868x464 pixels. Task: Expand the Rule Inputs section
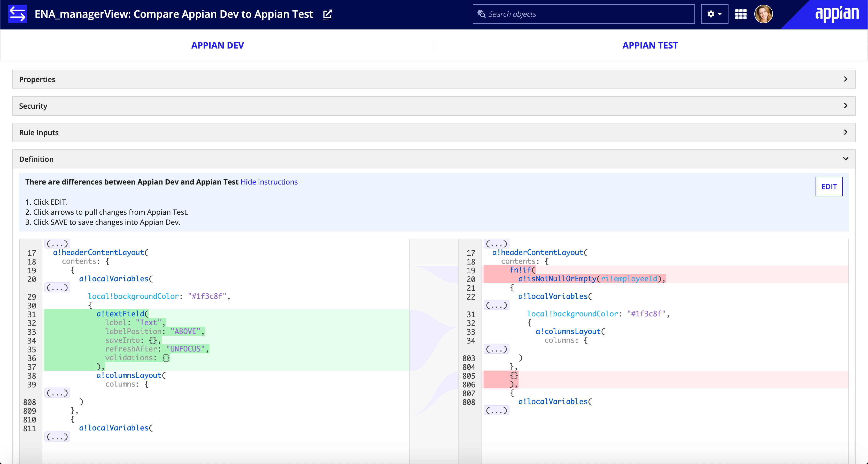[434, 133]
